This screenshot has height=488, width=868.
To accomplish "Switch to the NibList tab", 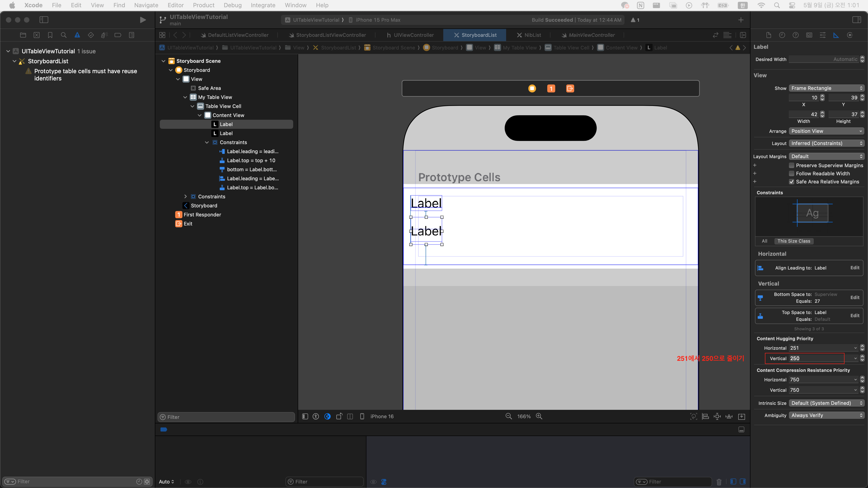I will point(529,35).
